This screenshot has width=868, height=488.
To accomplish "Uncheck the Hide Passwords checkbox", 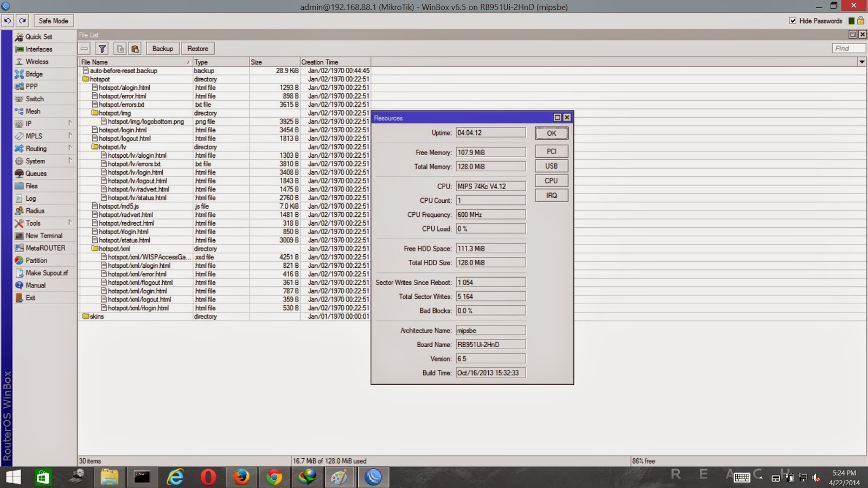I will coord(793,21).
